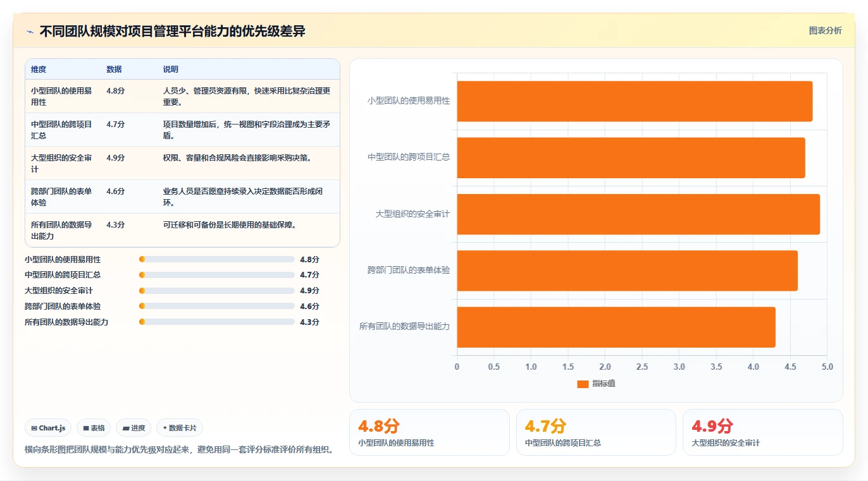Image resolution: width=868 pixels, height=481 pixels.
Task: Click the 中型团队的跨项目汇总 chart bar
Action: pos(631,157)
